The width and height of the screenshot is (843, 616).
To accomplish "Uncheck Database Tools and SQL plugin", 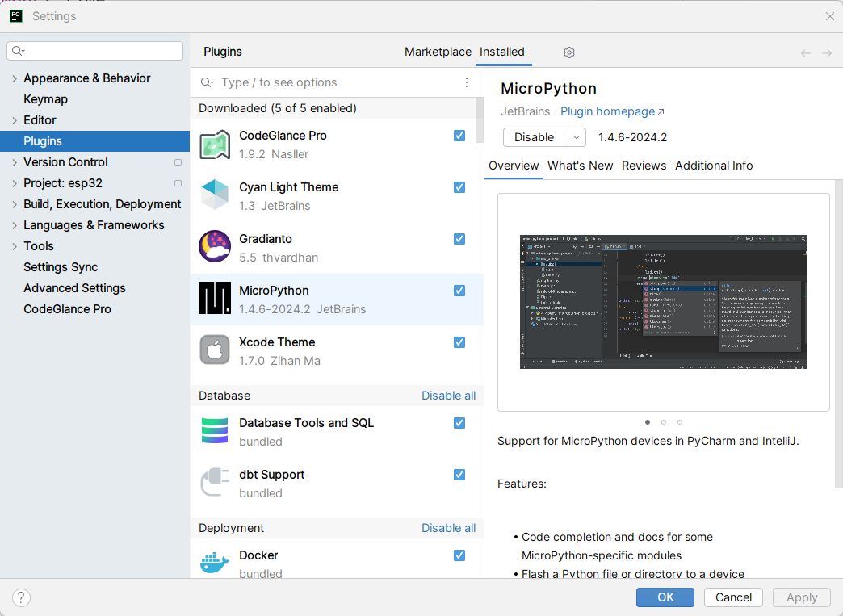I will point(459,423).
